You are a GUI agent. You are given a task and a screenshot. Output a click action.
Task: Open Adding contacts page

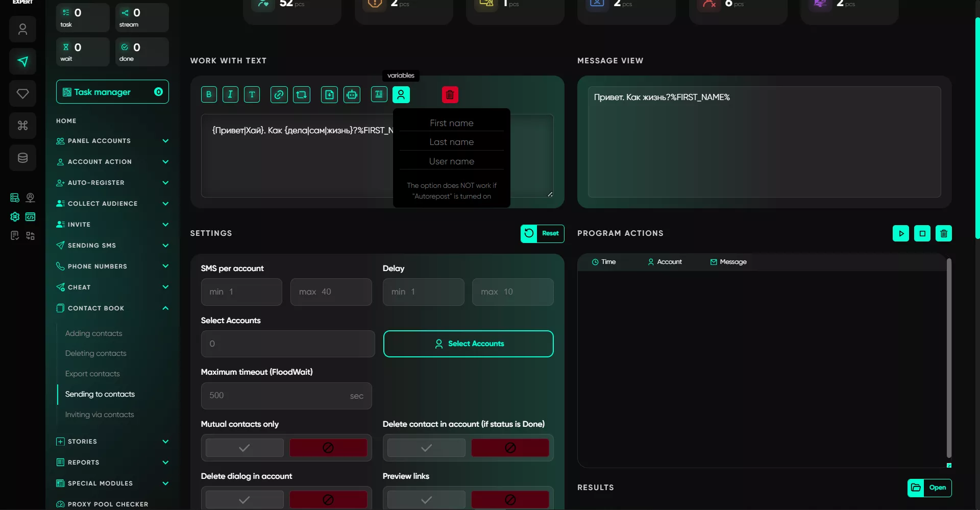pyautogui.click(x=93, y=333)
